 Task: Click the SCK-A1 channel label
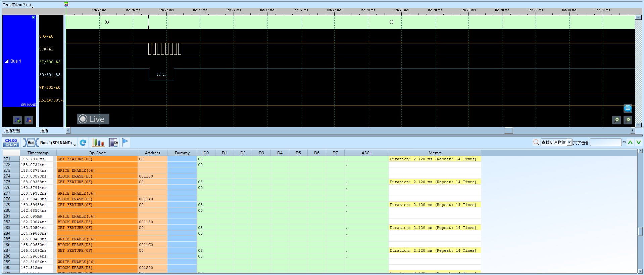coord(46,49)
